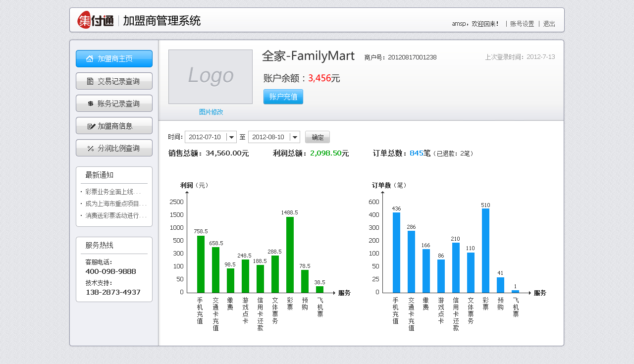Click the percent icon beside 分润比例查询
The height and width of the screenshot is (364, 634).
pos(91,148)
